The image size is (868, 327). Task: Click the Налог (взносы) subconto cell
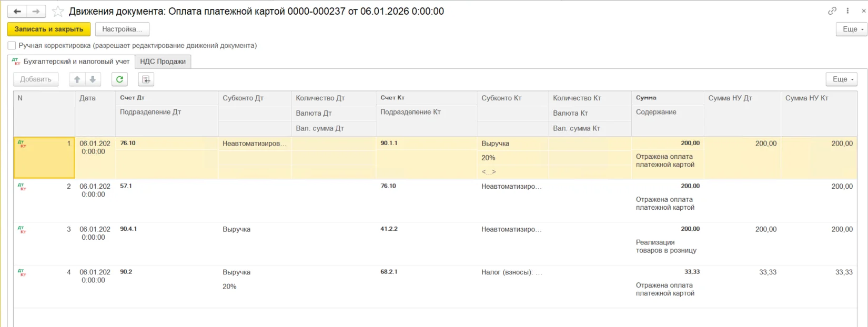click(x=512, y=272)
